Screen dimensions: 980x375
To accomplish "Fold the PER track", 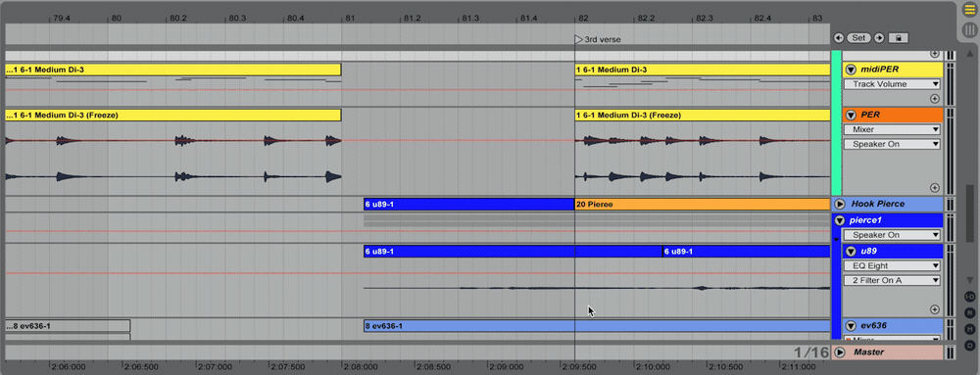I will [x=850, y=115].
